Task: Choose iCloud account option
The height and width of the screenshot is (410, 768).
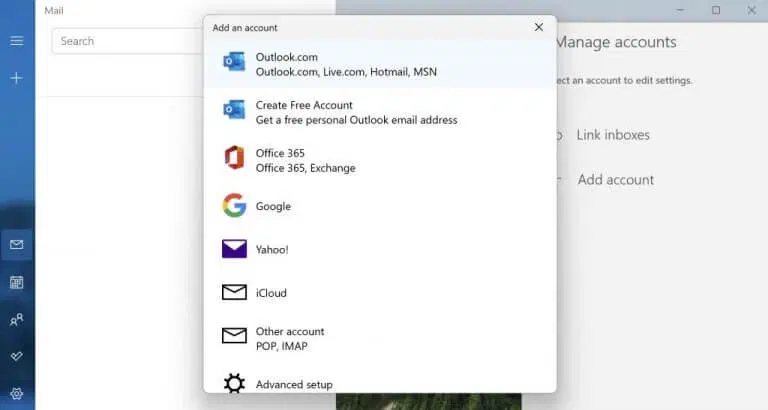Action: [x=380, y=292]
